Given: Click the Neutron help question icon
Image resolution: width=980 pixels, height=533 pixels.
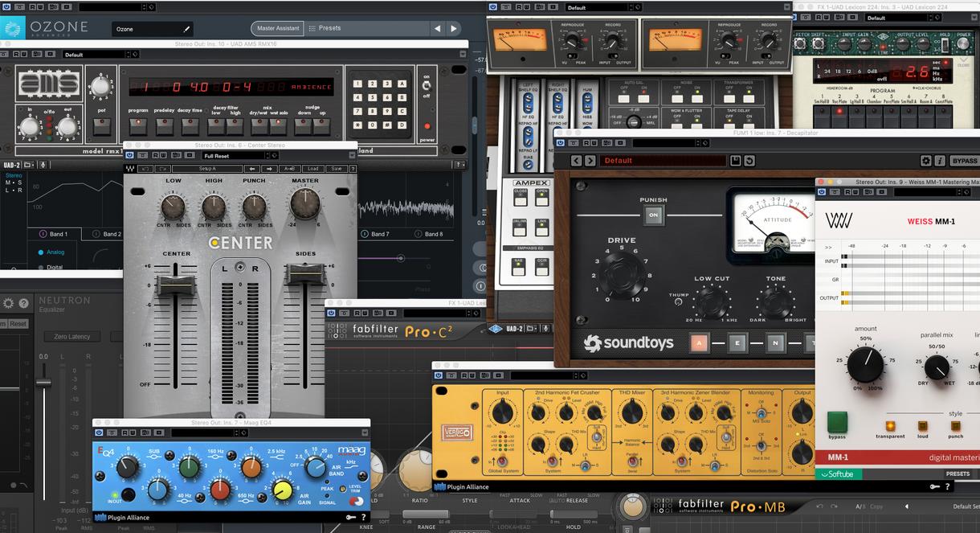Looking at the screenshot, I should point(24,303).
